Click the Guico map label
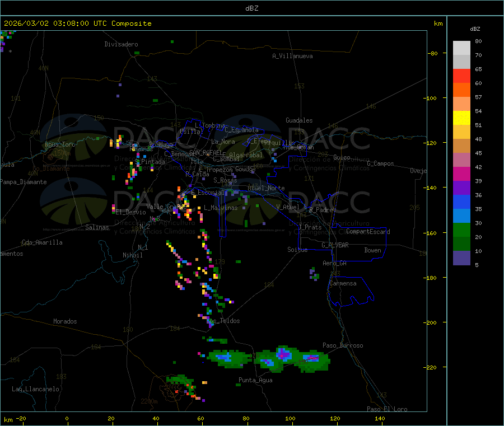The image size is (504, 426). point(342,157)
